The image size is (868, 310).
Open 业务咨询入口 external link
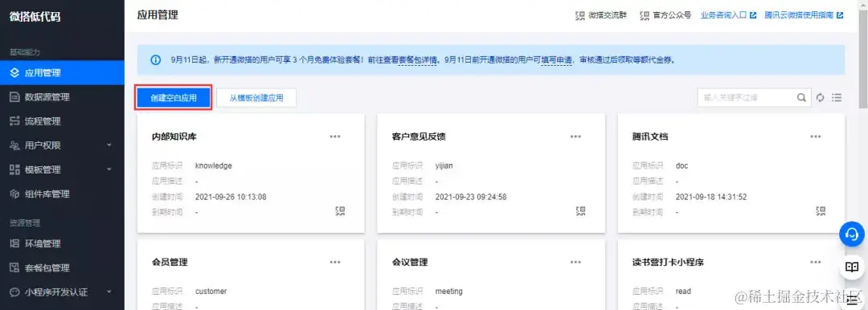pos(728,15)
